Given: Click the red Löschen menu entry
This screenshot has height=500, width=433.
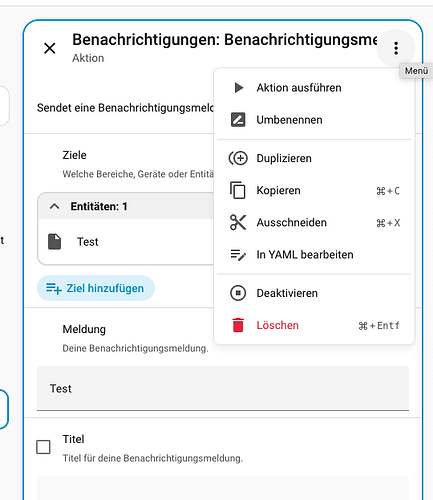Looking at the screenshot, I should point(314,325).
